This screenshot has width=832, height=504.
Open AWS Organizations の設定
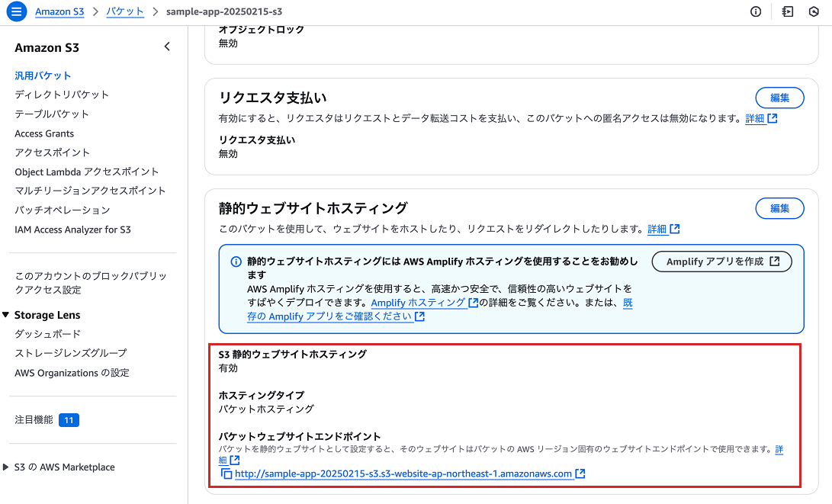tap(72, 373)
